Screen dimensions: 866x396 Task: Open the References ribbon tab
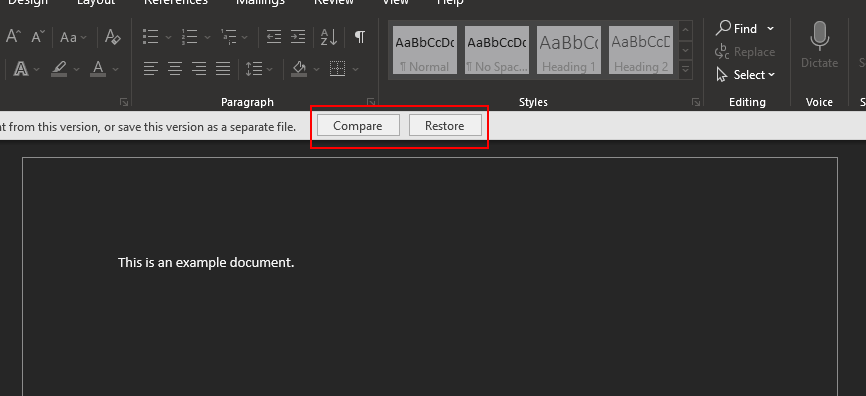[x=176, y=2]
